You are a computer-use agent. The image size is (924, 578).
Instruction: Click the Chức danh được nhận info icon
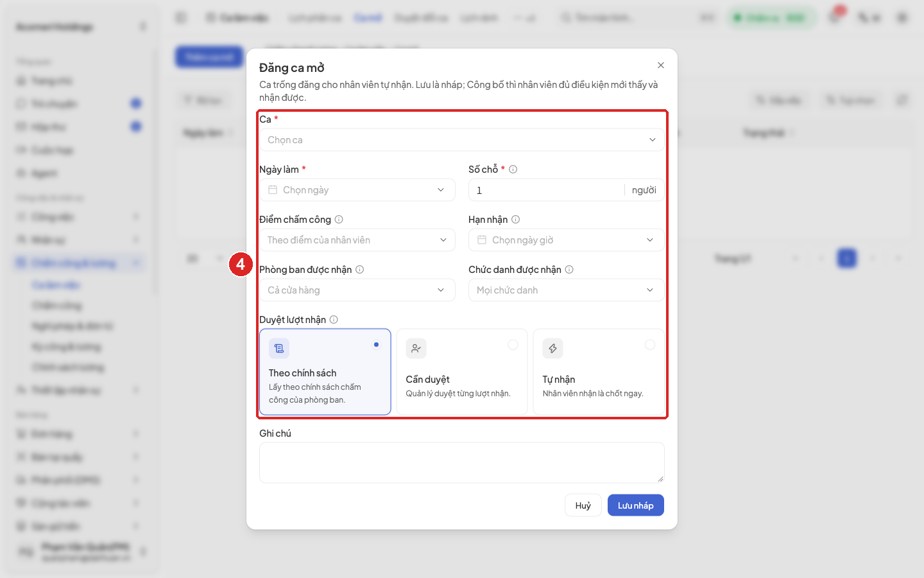pyautogui.click(x=569, y=270)
